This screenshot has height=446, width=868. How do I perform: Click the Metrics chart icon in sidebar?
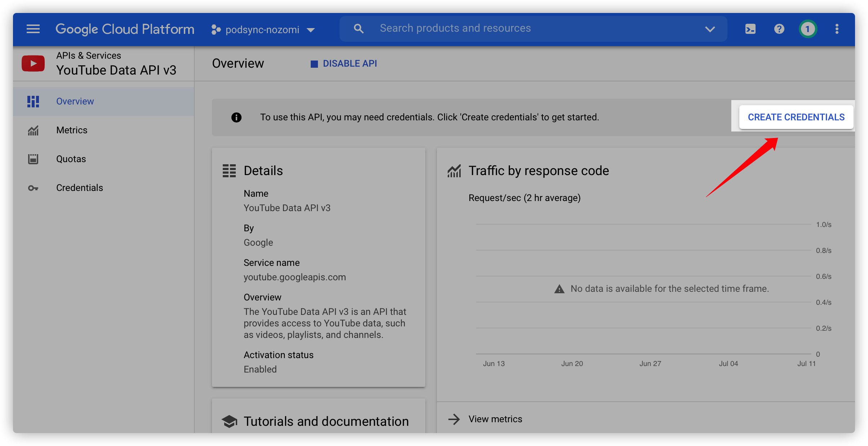click(x=33, y=130)
